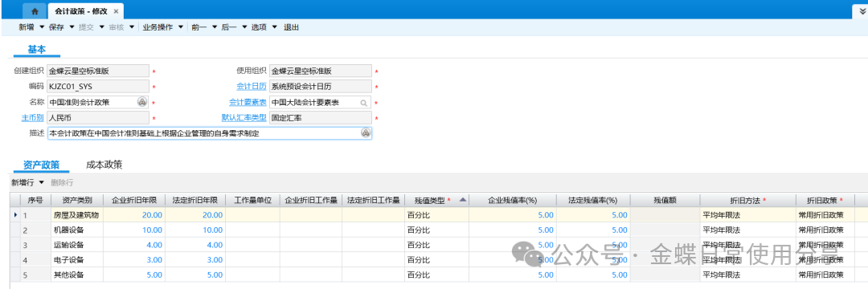The image size is (868, 289).
Task: Click the multilingual icon in 描述 field
Action: 366,133
